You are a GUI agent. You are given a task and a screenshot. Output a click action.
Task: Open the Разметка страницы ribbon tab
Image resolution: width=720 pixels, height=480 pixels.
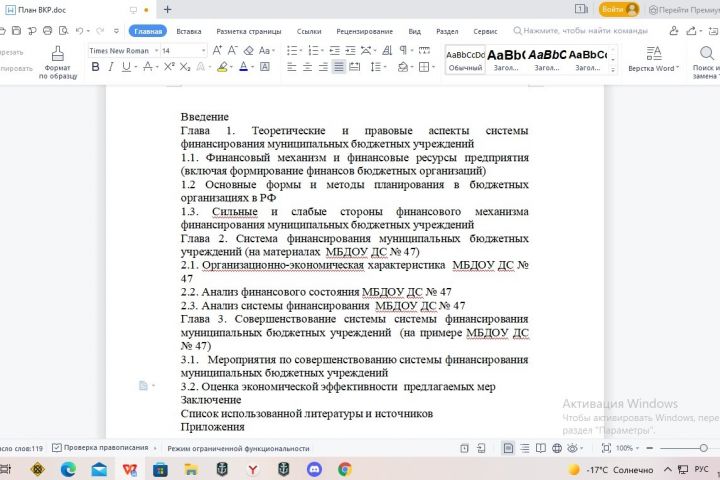point(249,31)
